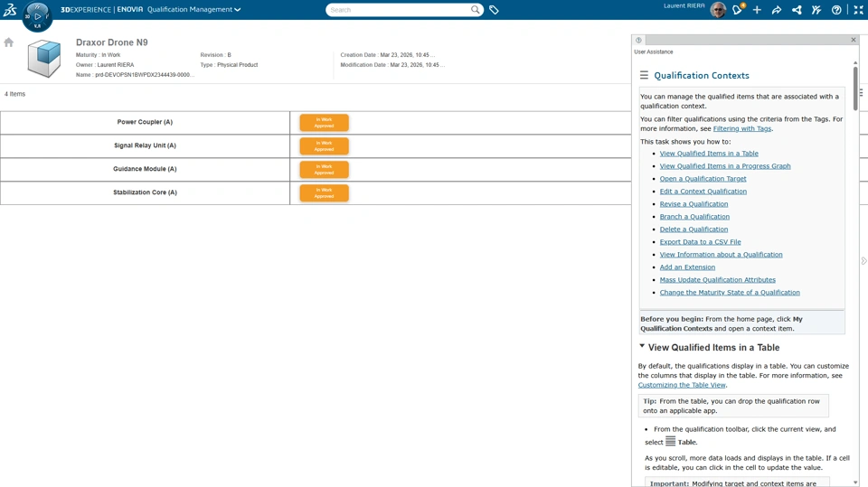This screenshot has height=487, width=868.
Task: Close the User Assistance panel
Action: [x=853, y=40]
